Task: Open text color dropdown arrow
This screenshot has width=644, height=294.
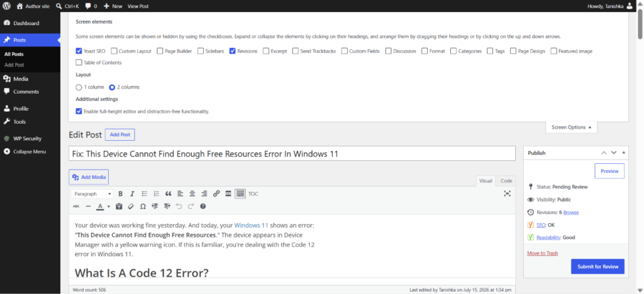Action: (109, 206)
